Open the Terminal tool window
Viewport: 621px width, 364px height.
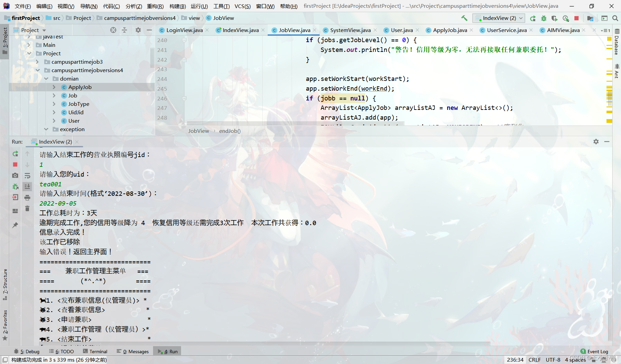(95, 352)
